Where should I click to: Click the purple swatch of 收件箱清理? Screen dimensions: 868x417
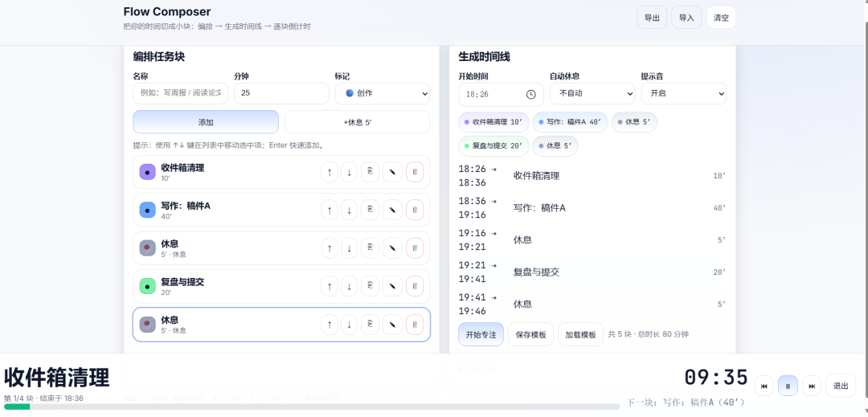point(147,172)
